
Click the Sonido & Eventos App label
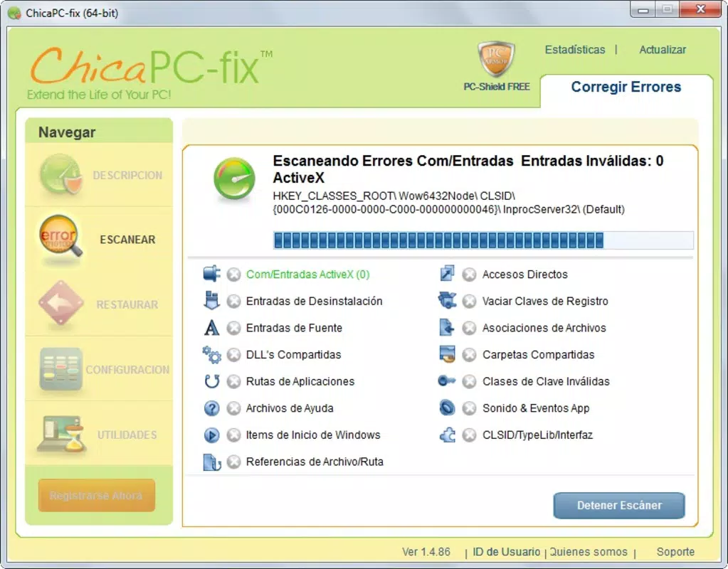(536, 408)
